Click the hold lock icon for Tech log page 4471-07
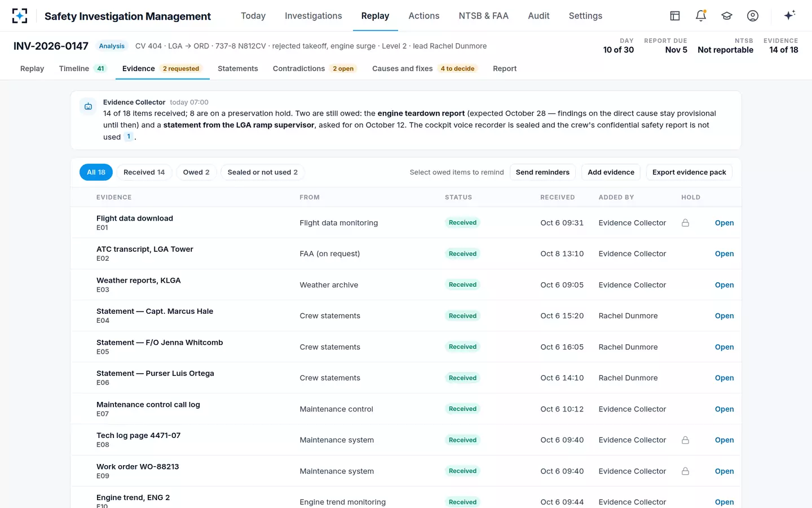 point(685,440)
